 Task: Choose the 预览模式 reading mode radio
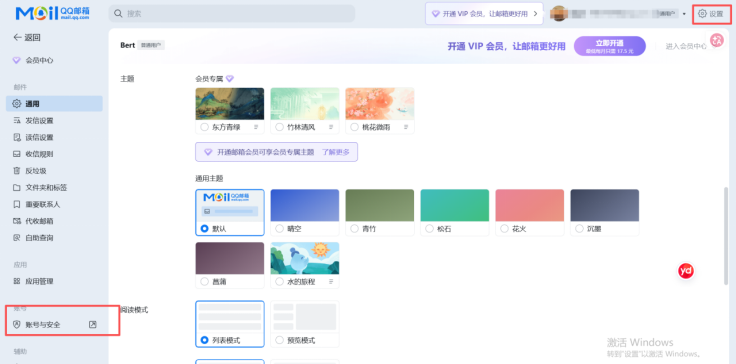279,340
